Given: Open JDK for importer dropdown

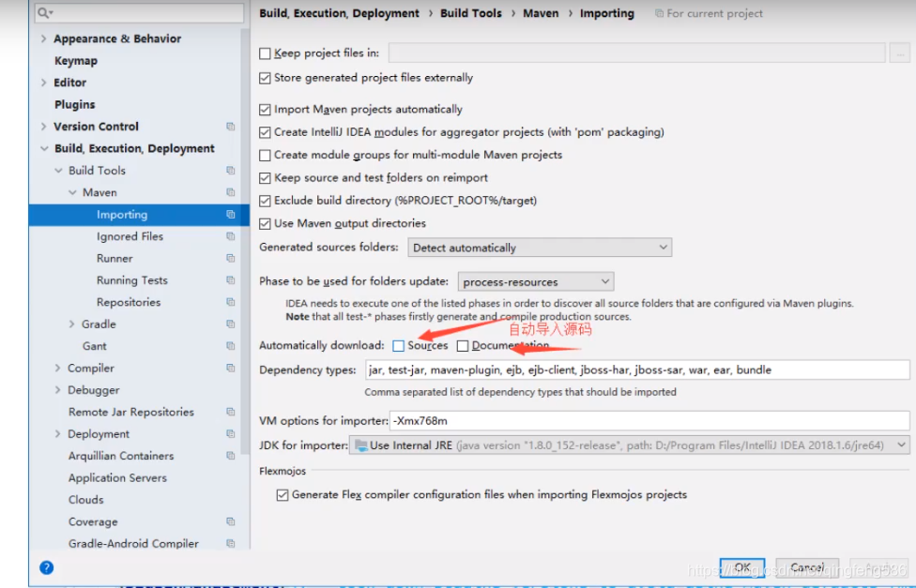Looking at the screenshot, I should coord(629,445).
